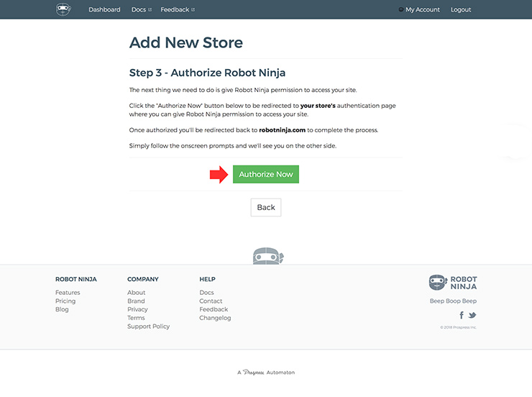Click the My Account avatar icon
The image size is (532, 397).
point(401,9)
